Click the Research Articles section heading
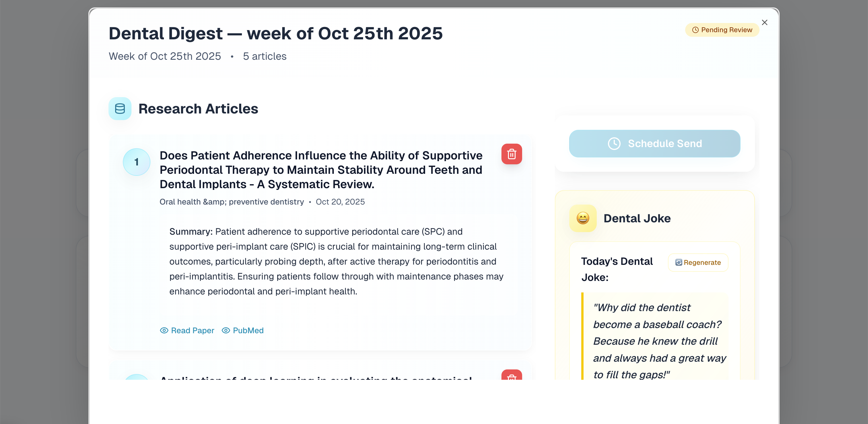Screen dimensions: 868x424 (x=198, y=109)
